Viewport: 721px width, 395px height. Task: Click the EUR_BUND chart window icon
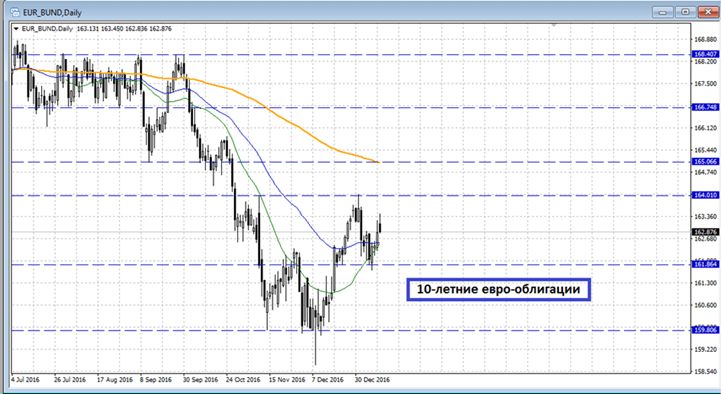(x=15, y=11)
